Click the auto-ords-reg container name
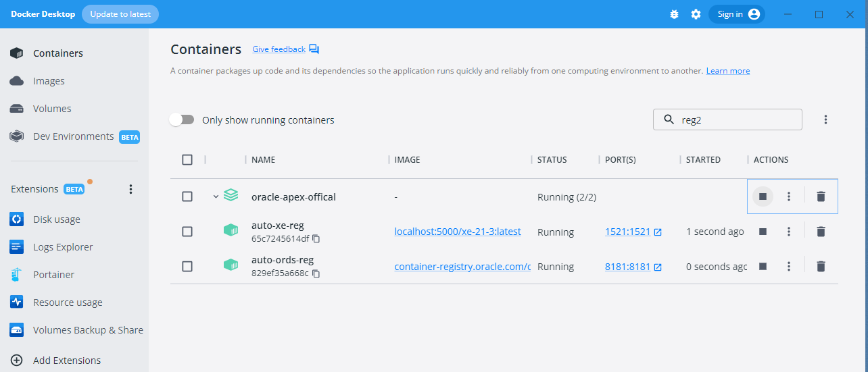The image size is (868, 372). tap(283, 260)
